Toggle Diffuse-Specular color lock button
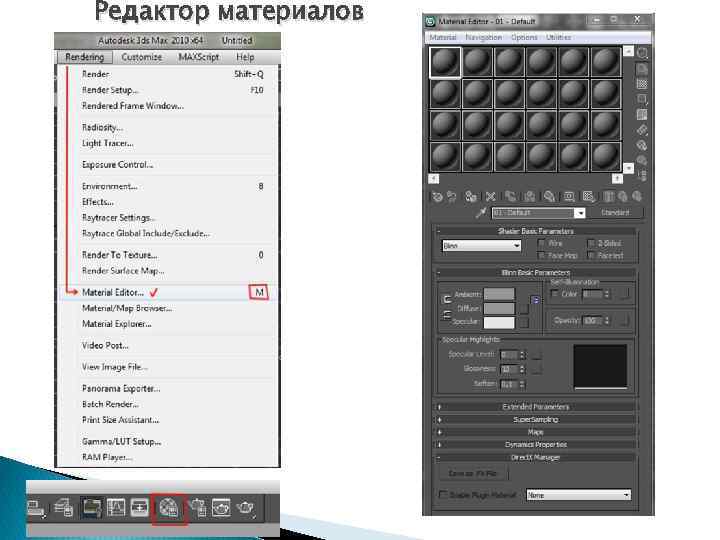720x540 pixels. click(446, 315)
